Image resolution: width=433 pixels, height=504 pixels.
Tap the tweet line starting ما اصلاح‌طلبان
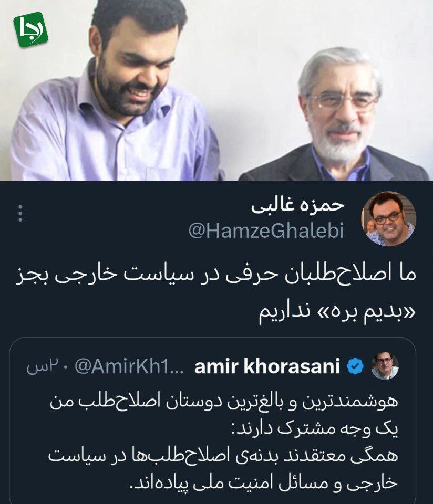click(x=216, y=276)
